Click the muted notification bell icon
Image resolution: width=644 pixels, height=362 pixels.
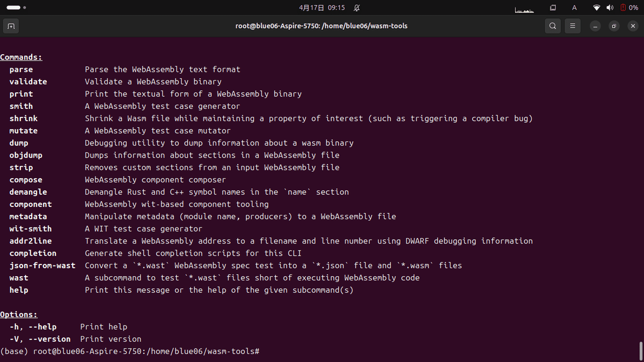click(357, 8)
